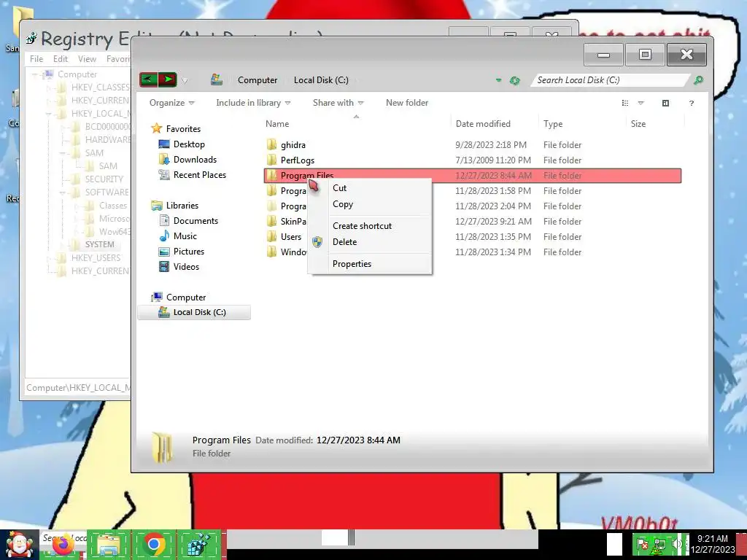Click the clock showing 9:21 AM
Screen dimensions: 747x560
(712, 544)
